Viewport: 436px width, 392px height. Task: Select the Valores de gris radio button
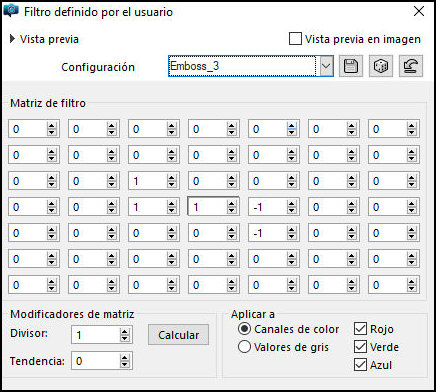(x=244, y=347)
